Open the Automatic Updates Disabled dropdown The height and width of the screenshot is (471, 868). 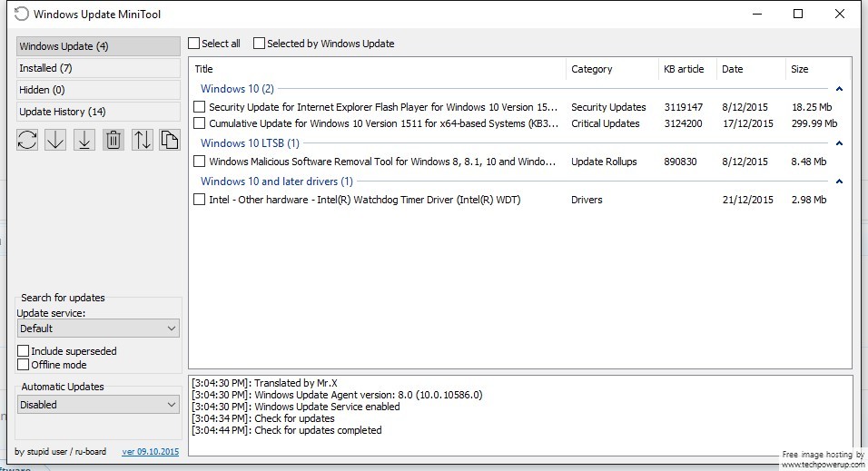point(98,405)
